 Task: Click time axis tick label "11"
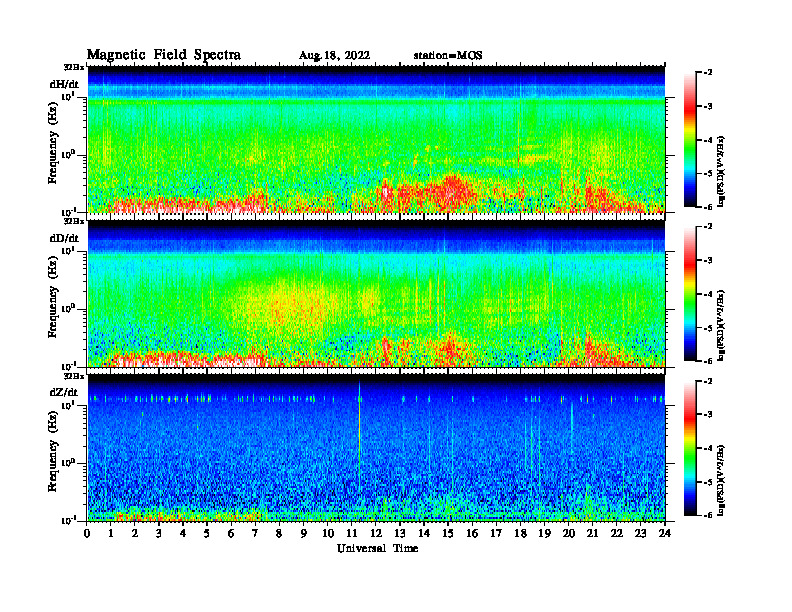click(x=352, y=534)
